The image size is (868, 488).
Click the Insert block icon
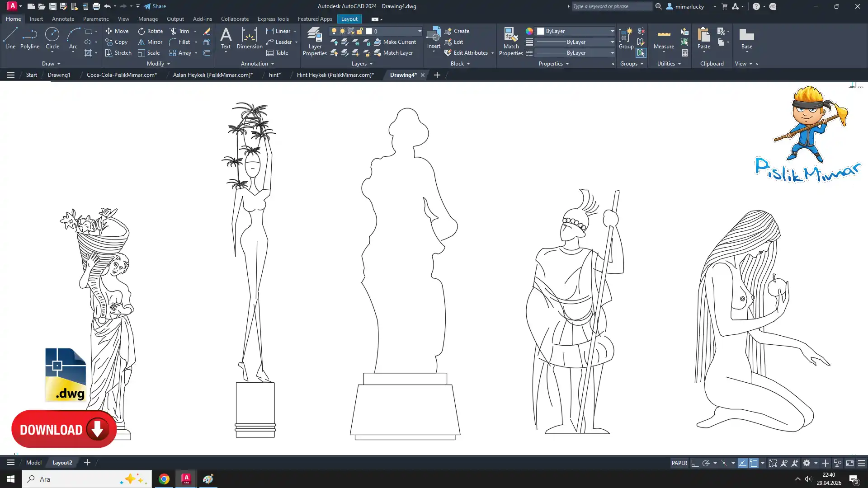click(433, 35)
